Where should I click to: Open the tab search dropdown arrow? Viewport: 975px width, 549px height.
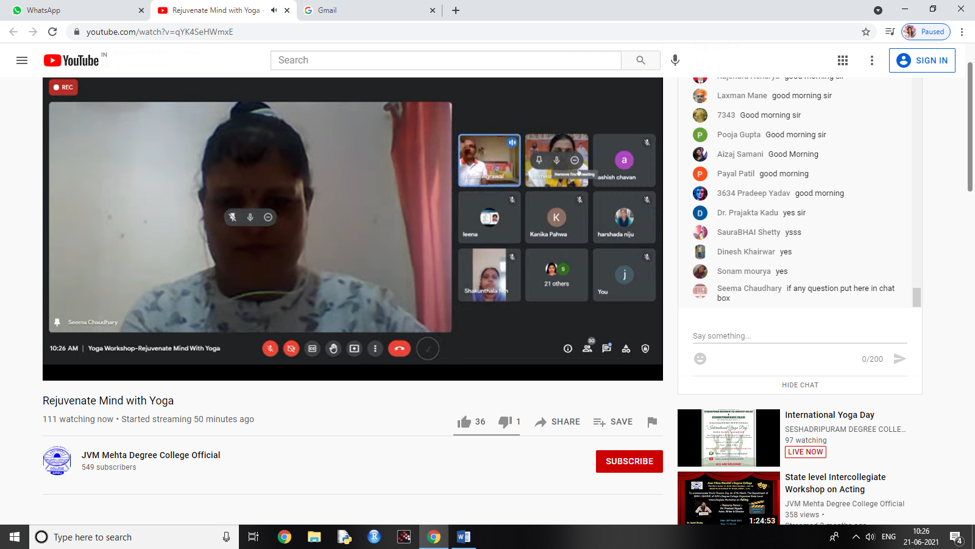click(878, 10)
